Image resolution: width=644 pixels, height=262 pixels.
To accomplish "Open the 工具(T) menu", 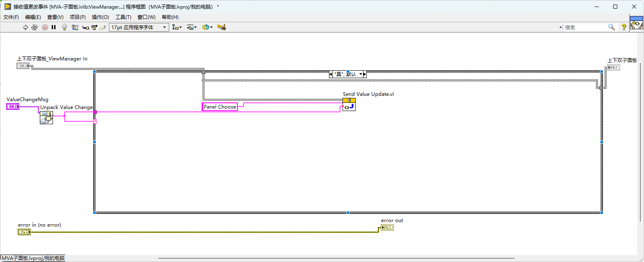I will (123, 17).
